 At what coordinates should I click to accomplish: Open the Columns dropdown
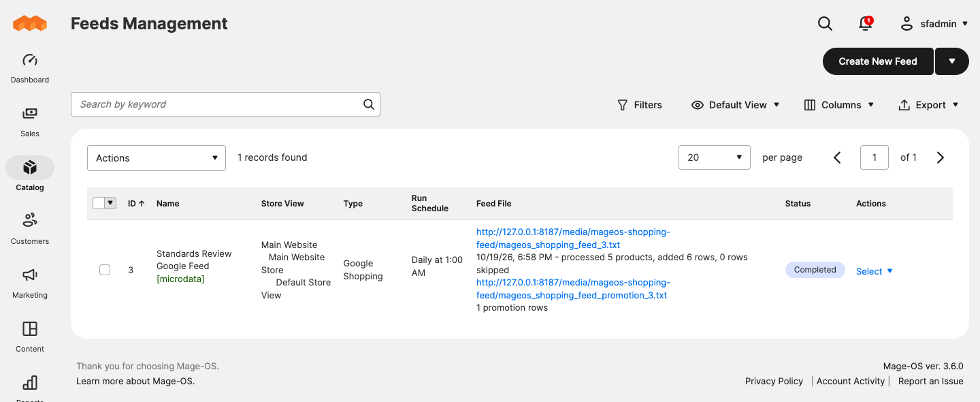click(x=839, y=105)
